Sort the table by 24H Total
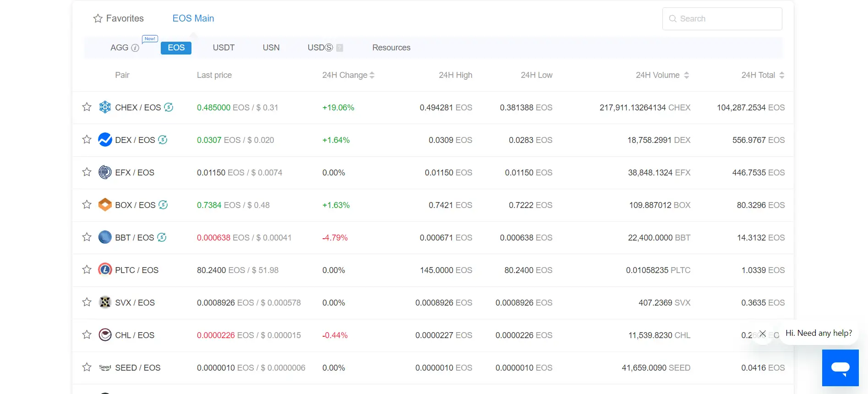868x394 pixels. click(781, 75)
